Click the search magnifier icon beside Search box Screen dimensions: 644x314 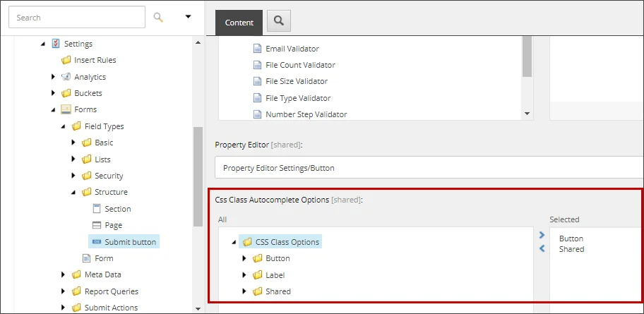pyautogui.click(x=158, y=17)
